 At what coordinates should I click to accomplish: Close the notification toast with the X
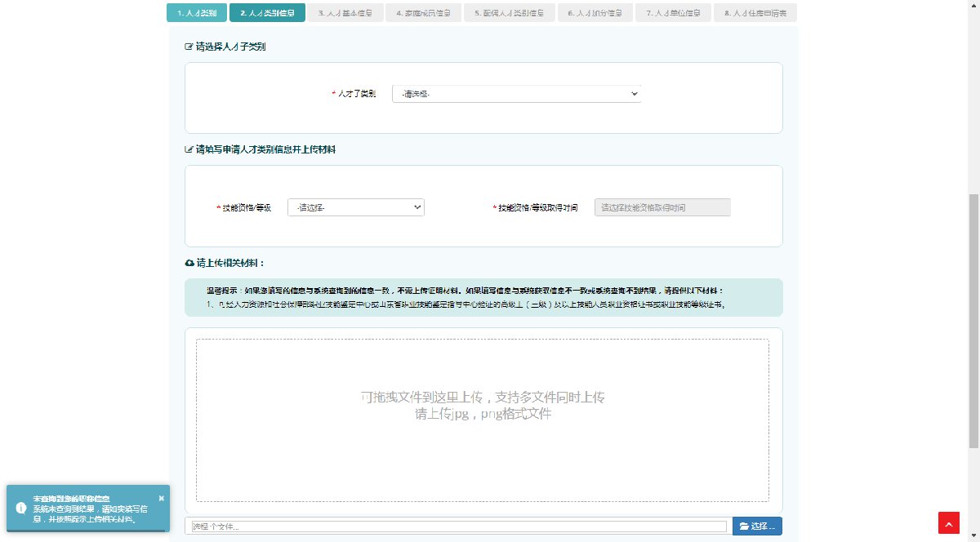coord(161,498)
